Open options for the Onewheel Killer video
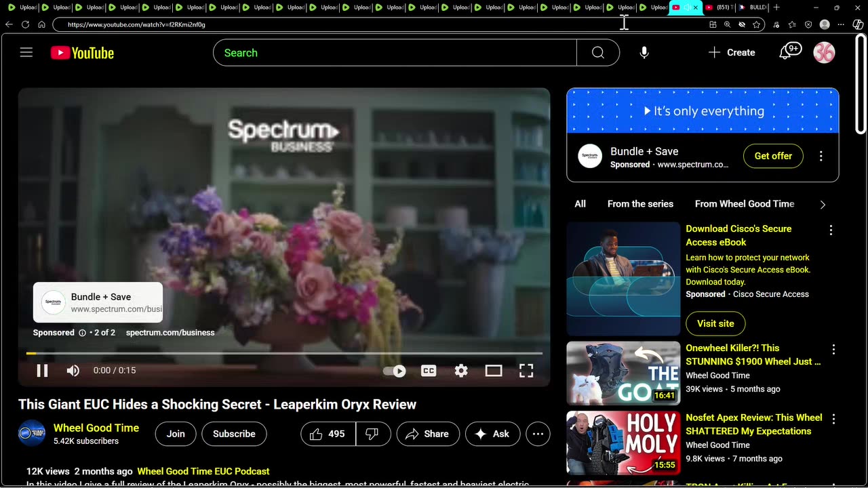The height and width of the screenshot is (488, 868). pyautogui.click(x=833, y=350)
